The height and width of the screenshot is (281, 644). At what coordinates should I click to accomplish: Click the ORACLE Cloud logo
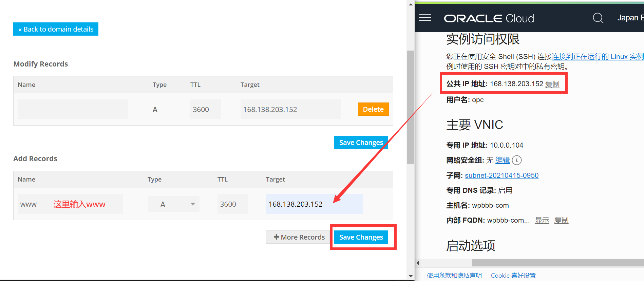pos(489,18)
